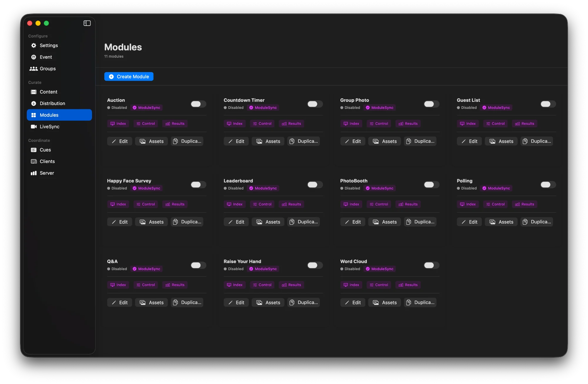Open the Results link for Leaderboard
Screen dimensions: 588x384
(291, 204)
